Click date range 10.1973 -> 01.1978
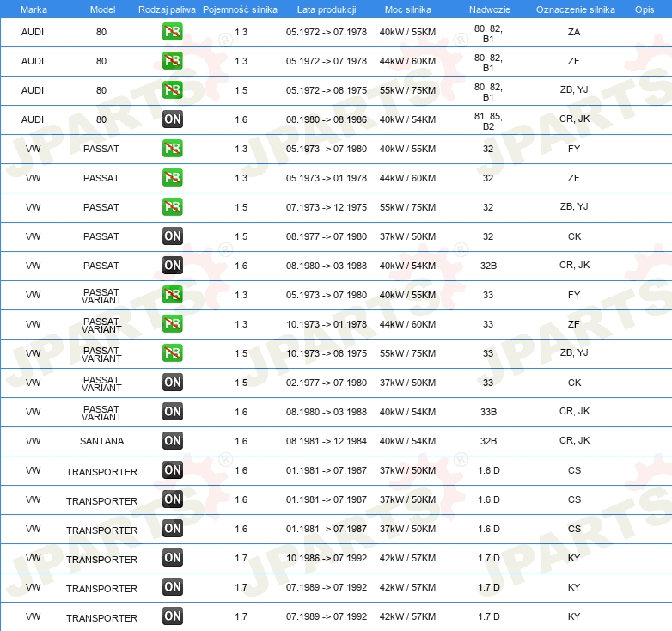Screen dimensions: 672x631 click(x=327, y=324)
